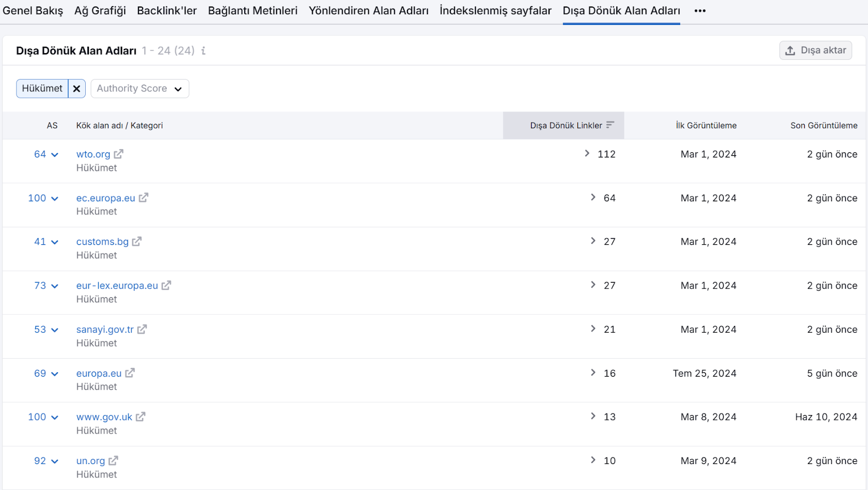The image size is (868, 490).
Task: Switch to the İndekslenmiş sayfalar tab
Action: tap(496, 11)
